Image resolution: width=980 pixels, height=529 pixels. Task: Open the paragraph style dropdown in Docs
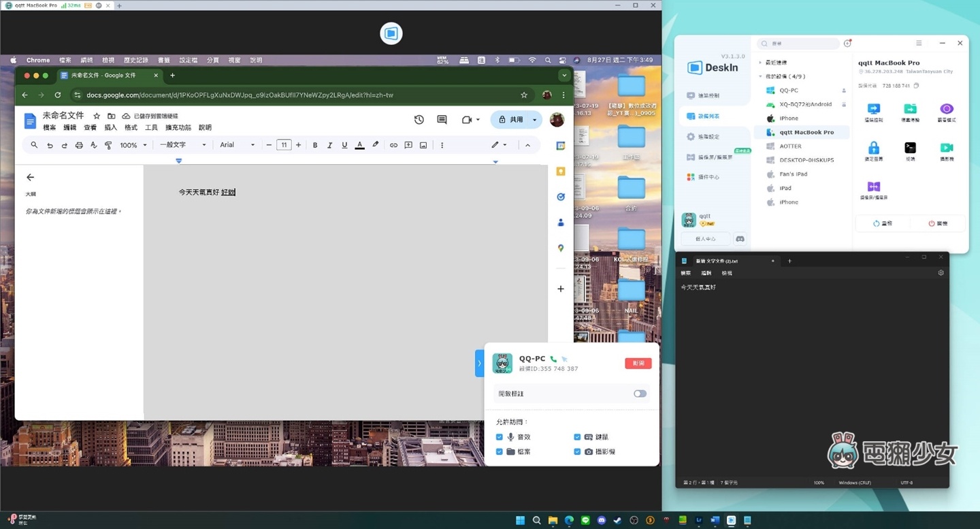(x=182, y=145)
